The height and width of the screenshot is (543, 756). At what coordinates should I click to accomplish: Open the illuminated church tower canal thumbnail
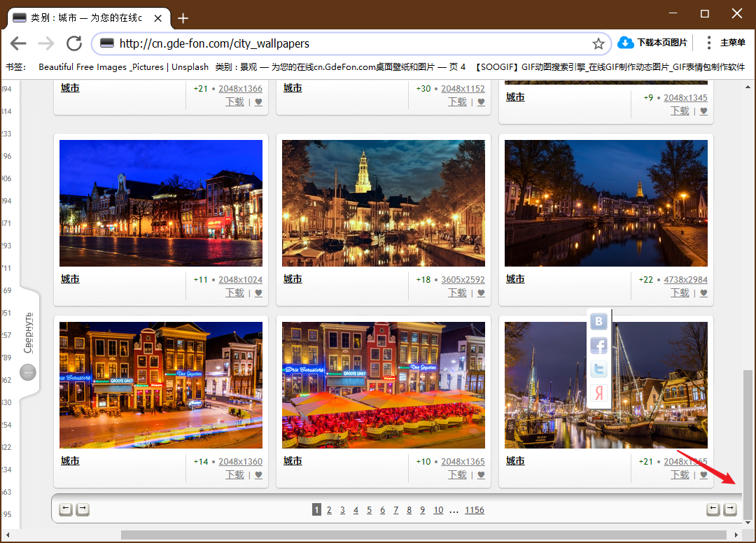click(x=384, y=204)
